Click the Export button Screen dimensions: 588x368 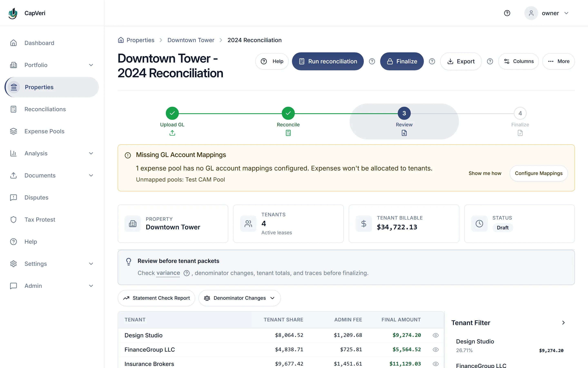click(x=461, y=61)
